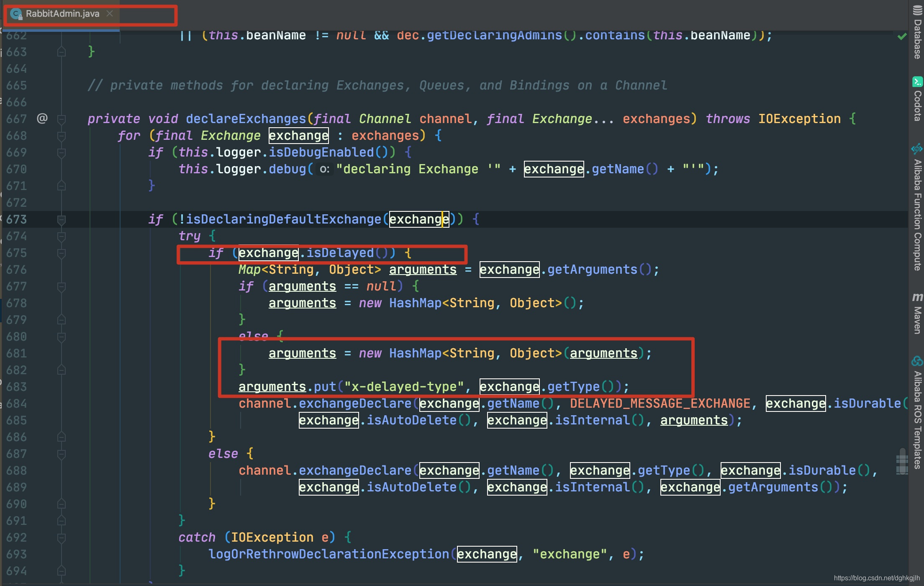
Task: Click getDeclaringAdmins() on line 662
Action: tap(501, 36)
